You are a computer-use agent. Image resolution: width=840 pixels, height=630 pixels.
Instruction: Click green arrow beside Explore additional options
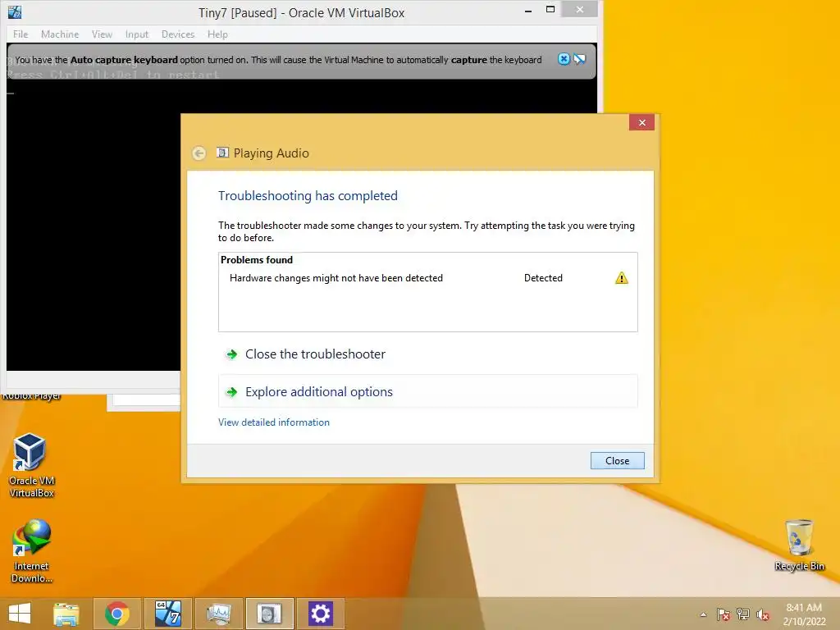231,392
